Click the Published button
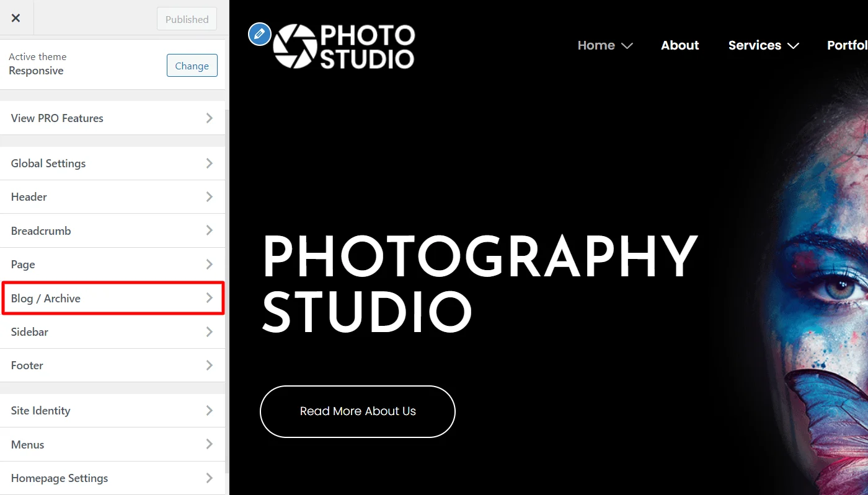Screen dimensions: 868x495 187,19
